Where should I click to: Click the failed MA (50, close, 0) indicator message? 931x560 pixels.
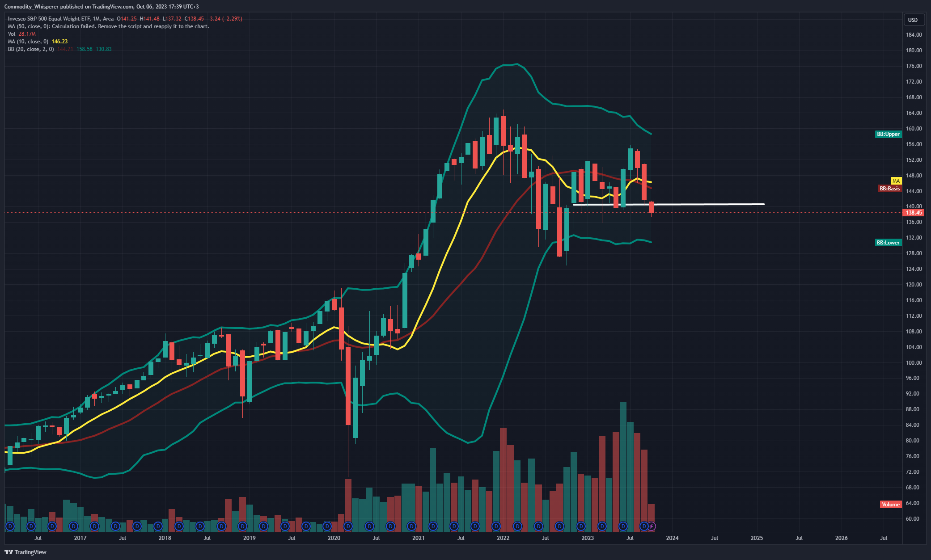tap(108, 26)
